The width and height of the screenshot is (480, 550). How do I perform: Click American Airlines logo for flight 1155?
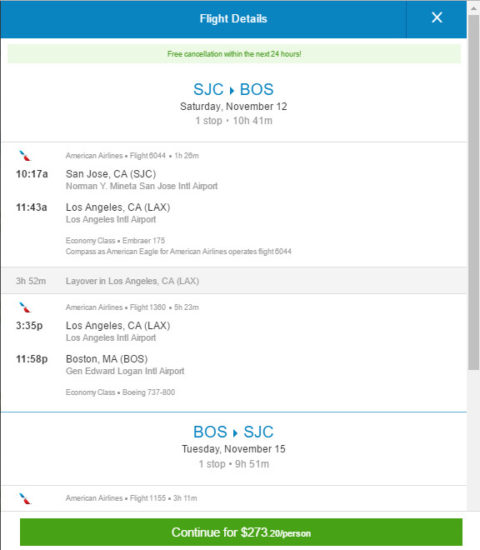point(25,498)
